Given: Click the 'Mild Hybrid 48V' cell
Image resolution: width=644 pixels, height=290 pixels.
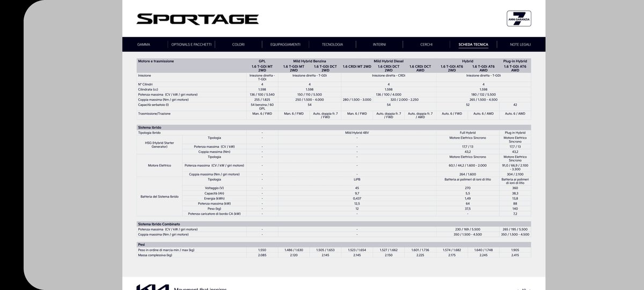Looking at the screenshot, I should point(357,132).
